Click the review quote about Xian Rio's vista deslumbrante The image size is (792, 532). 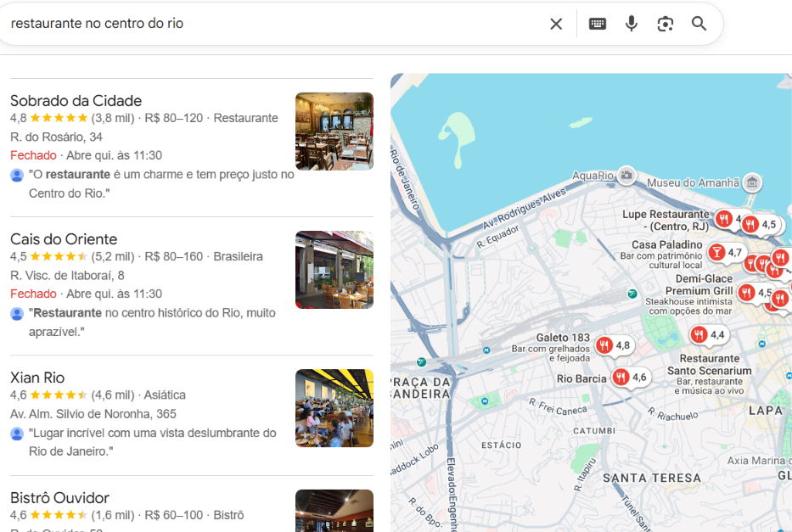tap(153, 442)
